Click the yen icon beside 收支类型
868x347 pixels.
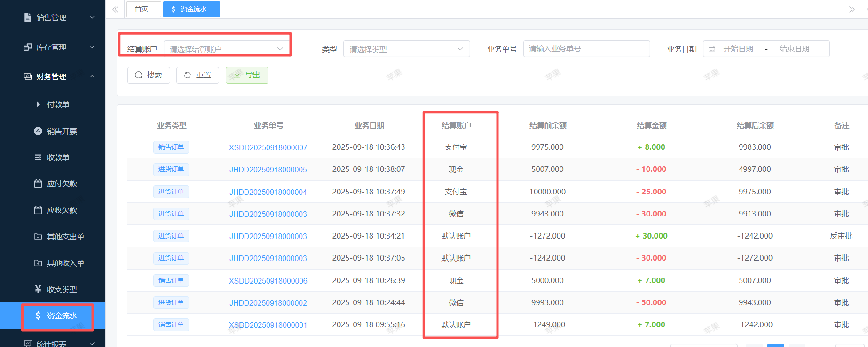pyautogui.click(x=38, y=289)
